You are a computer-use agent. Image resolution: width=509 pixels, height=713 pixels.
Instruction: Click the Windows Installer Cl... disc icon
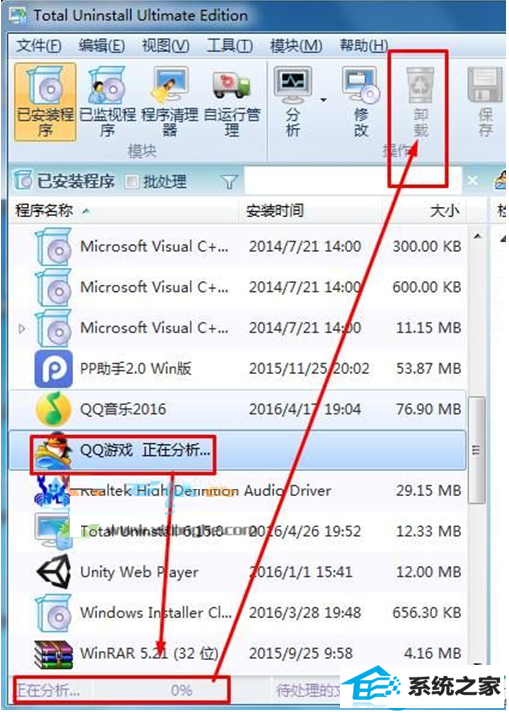point(54,613)
